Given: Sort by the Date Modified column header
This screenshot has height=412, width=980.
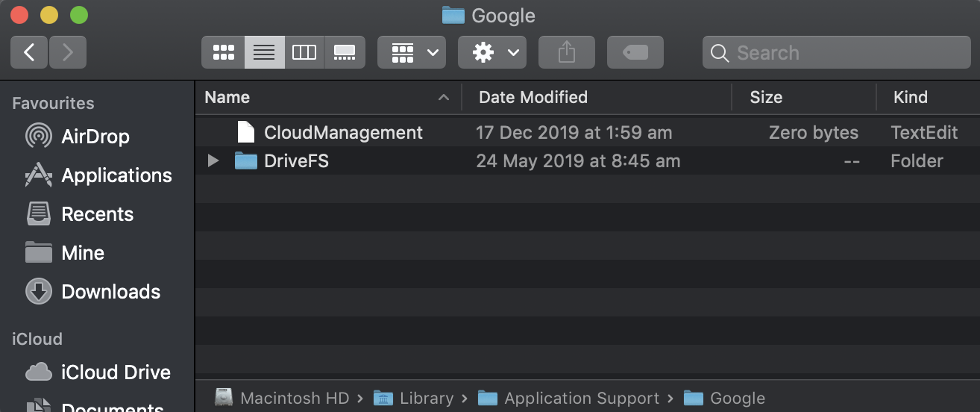Looking at the screenshot, I should [x=597, y=97].
